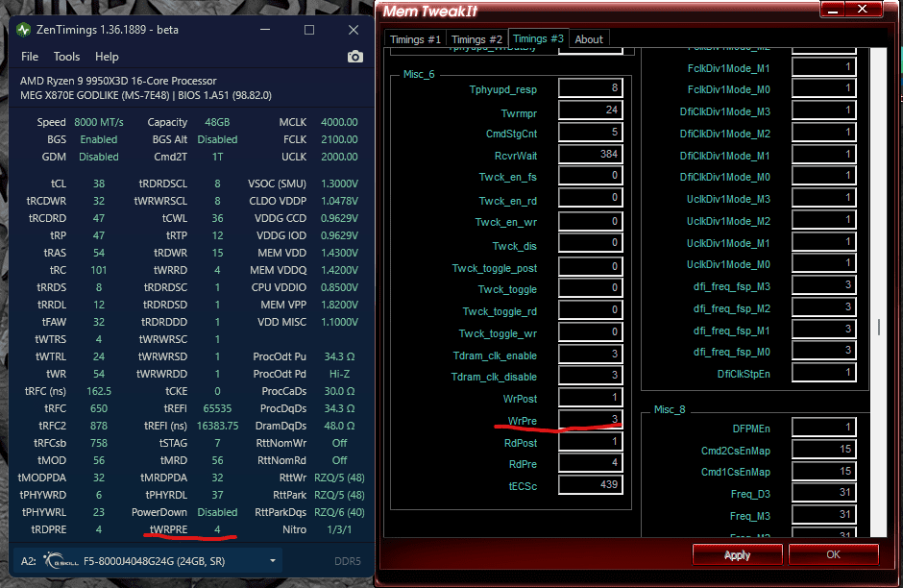The height and width of the screenshot is (588, 903).
Task: Click the WrPre value field showing 3
Action: (590, 419)
